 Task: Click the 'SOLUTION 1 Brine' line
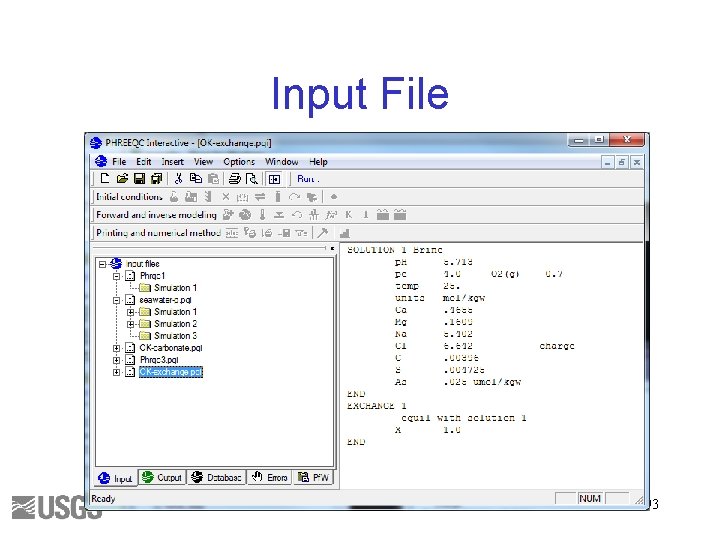tap(395, 250)
